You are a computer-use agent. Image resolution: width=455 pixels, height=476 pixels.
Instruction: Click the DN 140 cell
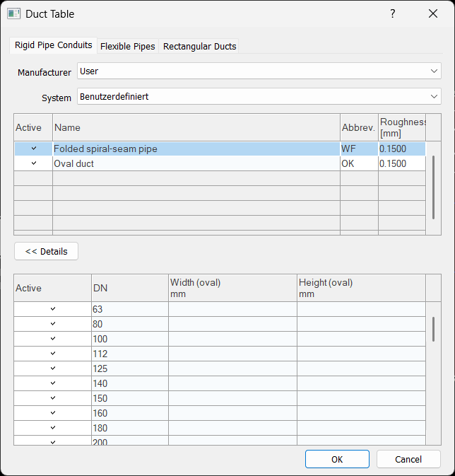click(x=130, y=383)
